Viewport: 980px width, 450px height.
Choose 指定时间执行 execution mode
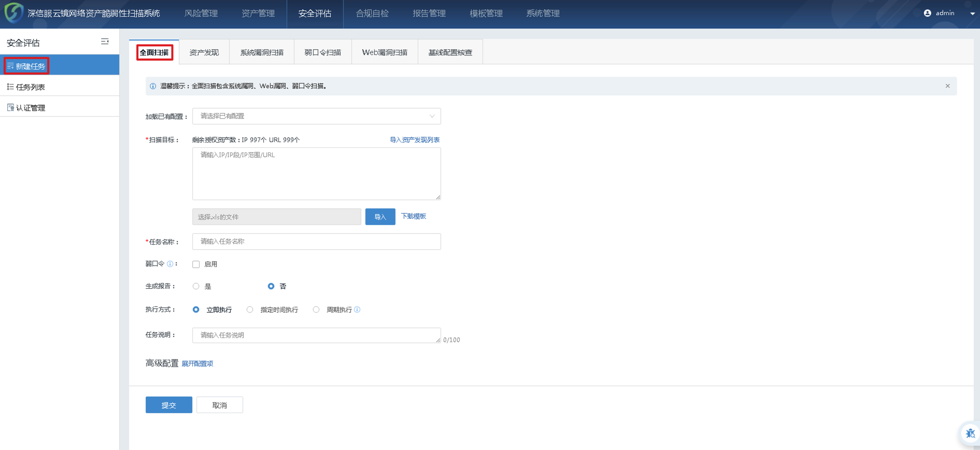[x=250, y=310]
